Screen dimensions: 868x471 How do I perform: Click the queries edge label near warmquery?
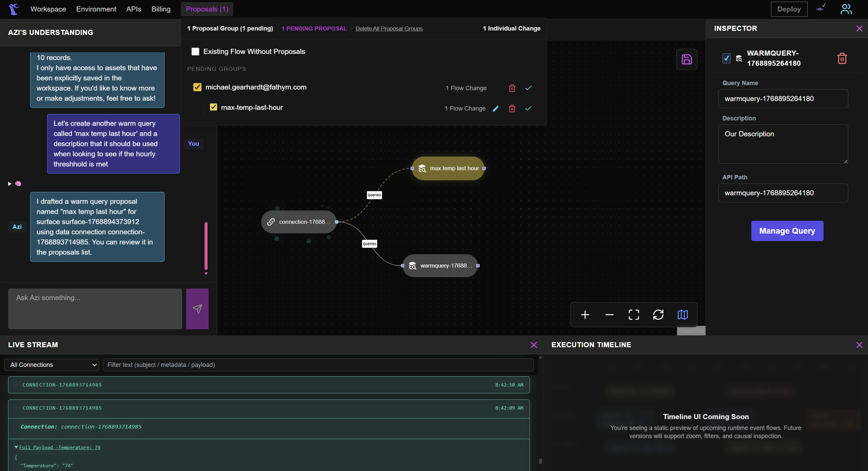tap(369, 244)
